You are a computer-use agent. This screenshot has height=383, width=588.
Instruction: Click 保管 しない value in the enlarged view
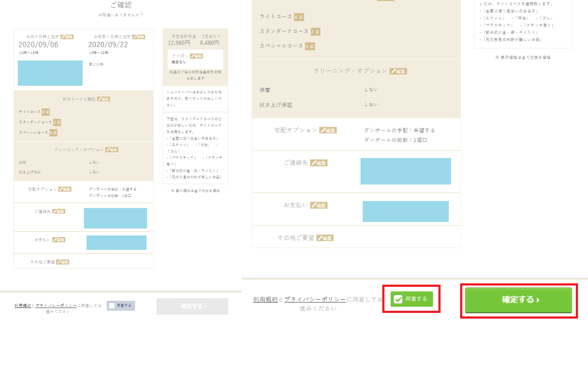pos(371,90)
